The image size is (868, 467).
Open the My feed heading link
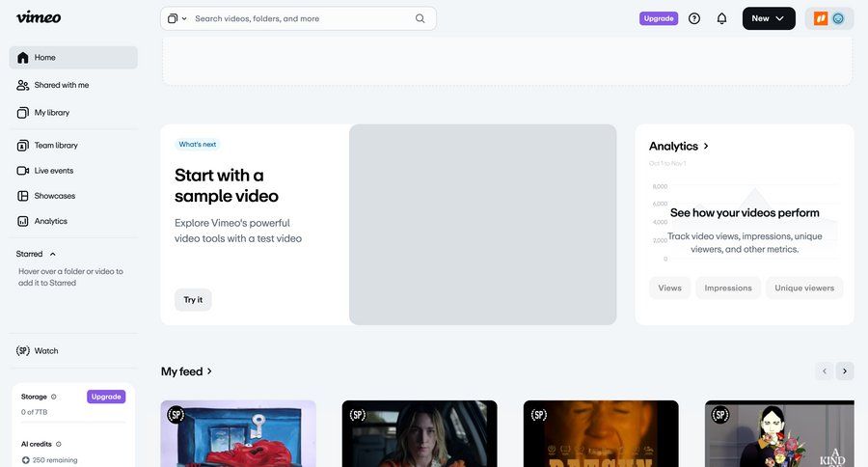pos(181,371)
